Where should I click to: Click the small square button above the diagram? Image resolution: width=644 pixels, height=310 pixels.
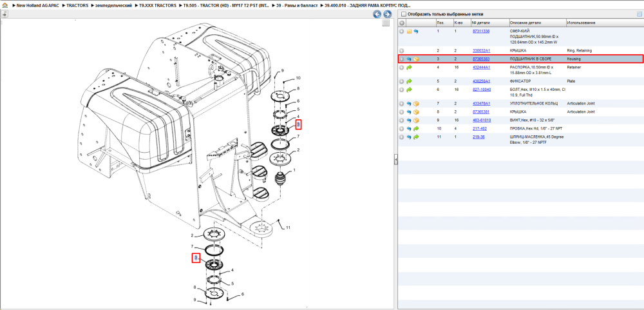click(x=386, y=23)
